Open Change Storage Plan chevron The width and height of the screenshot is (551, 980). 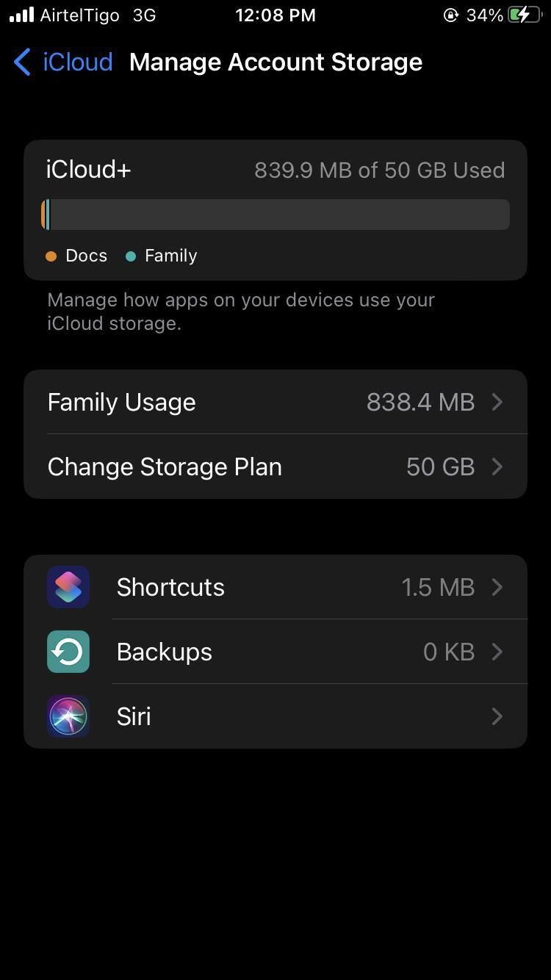(497, 466)
